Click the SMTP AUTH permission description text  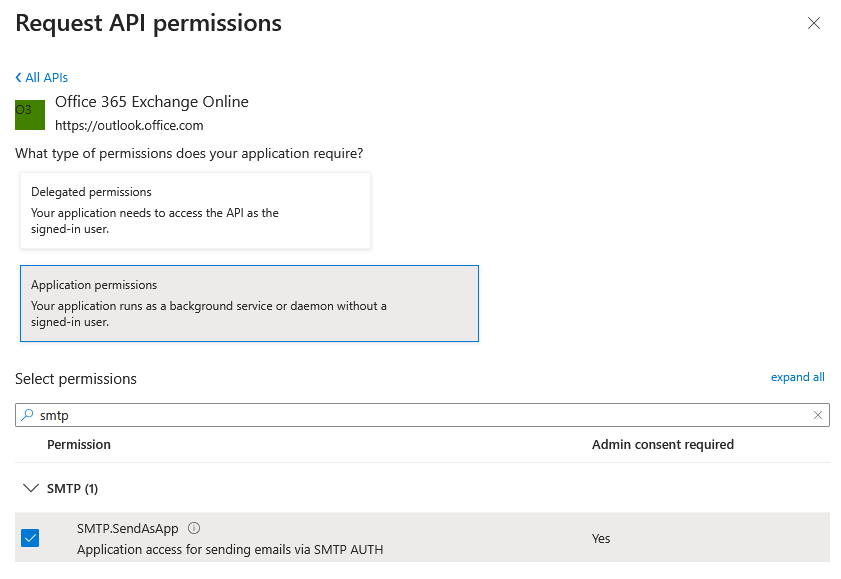click(229, 549)
